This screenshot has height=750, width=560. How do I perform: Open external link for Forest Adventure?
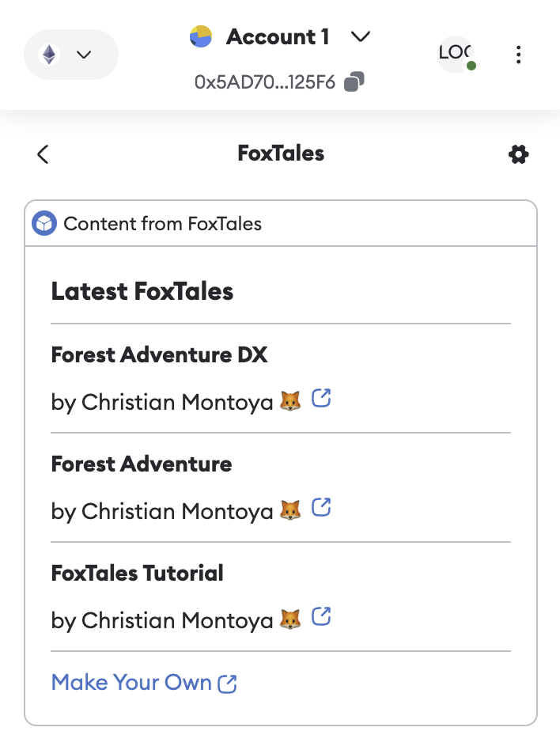[321, 509]
